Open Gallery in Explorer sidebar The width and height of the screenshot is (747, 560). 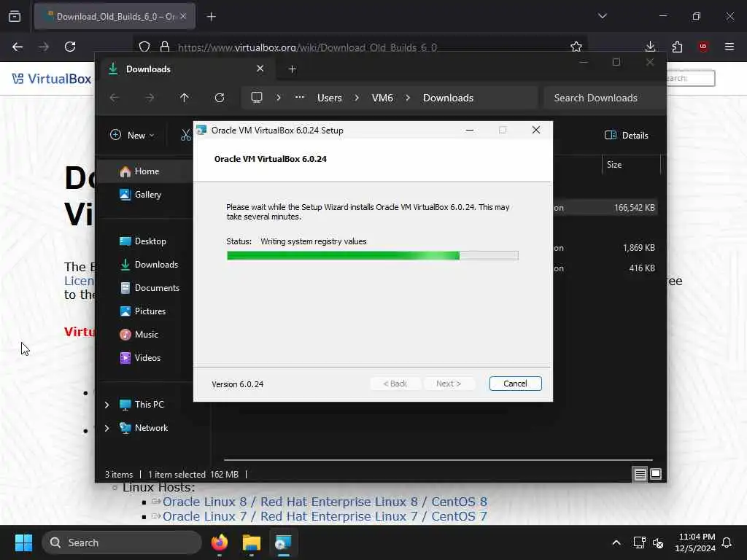(x=147, y=195)
